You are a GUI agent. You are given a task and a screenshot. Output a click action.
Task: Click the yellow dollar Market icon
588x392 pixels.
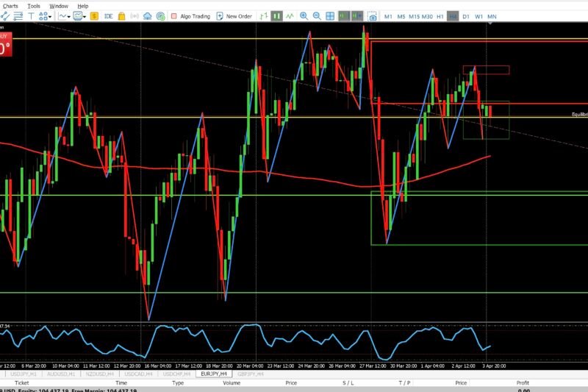pos(94,16)
